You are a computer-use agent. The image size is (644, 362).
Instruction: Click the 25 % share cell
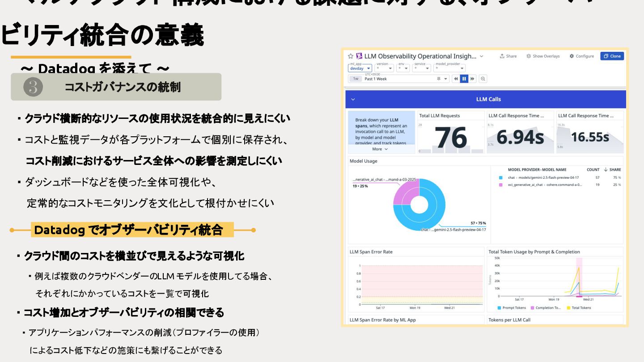[x=616, y=185]
